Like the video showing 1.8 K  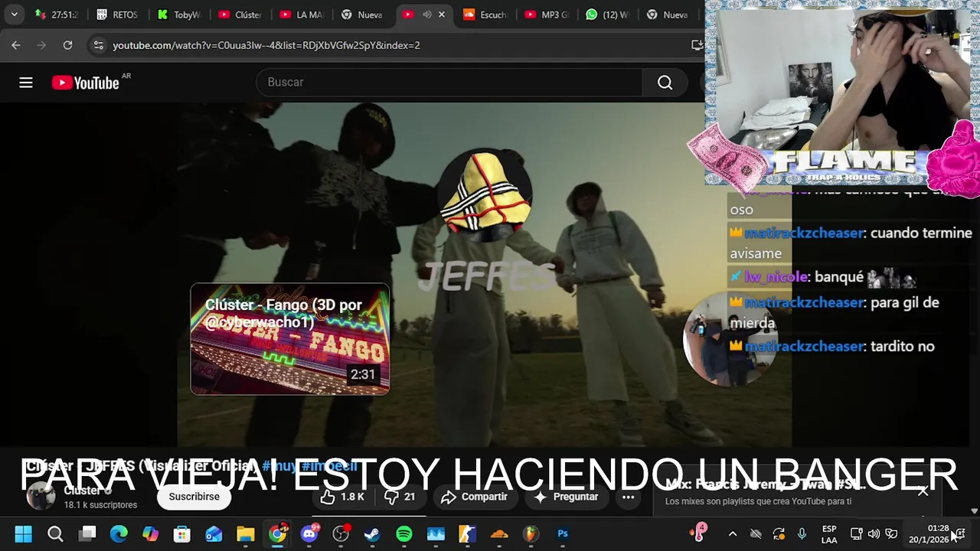click(x=342, y=497)
